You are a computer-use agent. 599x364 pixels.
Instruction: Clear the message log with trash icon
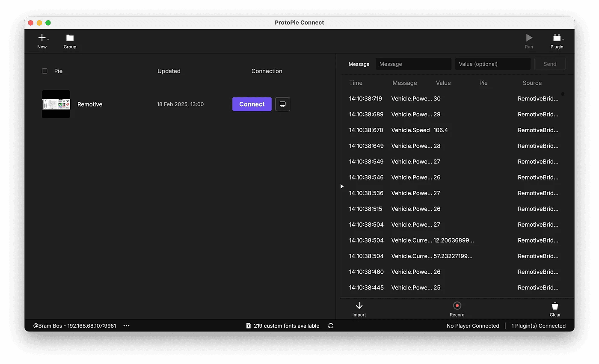point(555,305)
